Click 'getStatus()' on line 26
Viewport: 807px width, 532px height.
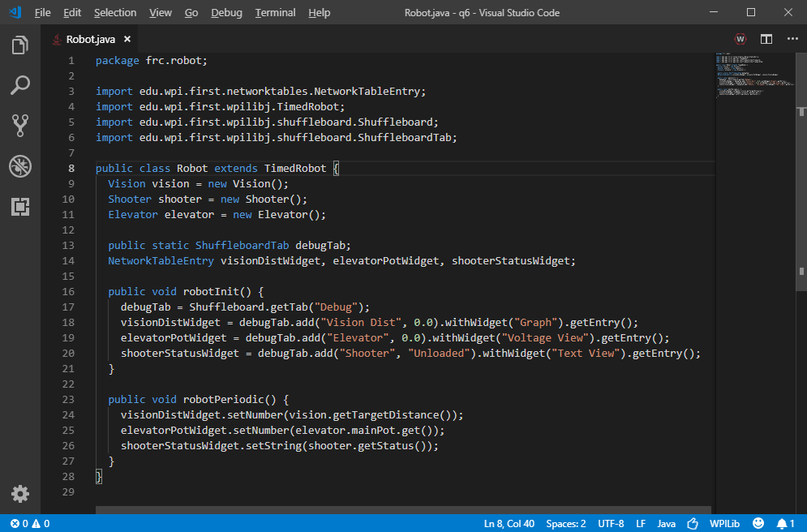point(392,446)
